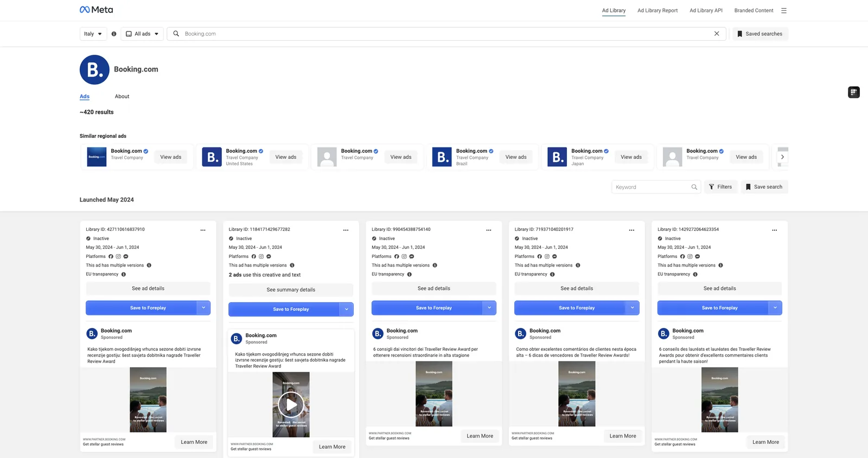Open video thumbnail of ad 1429272064623354

point(720,400)
